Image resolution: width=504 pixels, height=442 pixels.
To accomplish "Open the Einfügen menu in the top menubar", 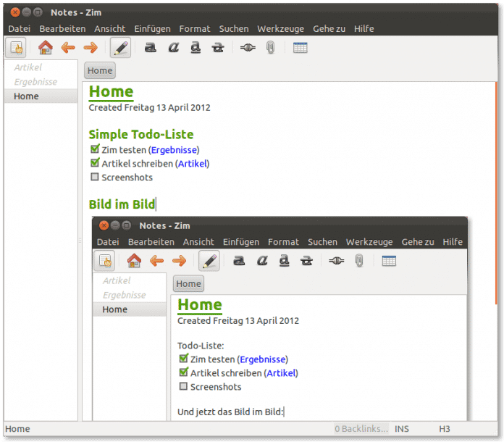I will [152, 28].
